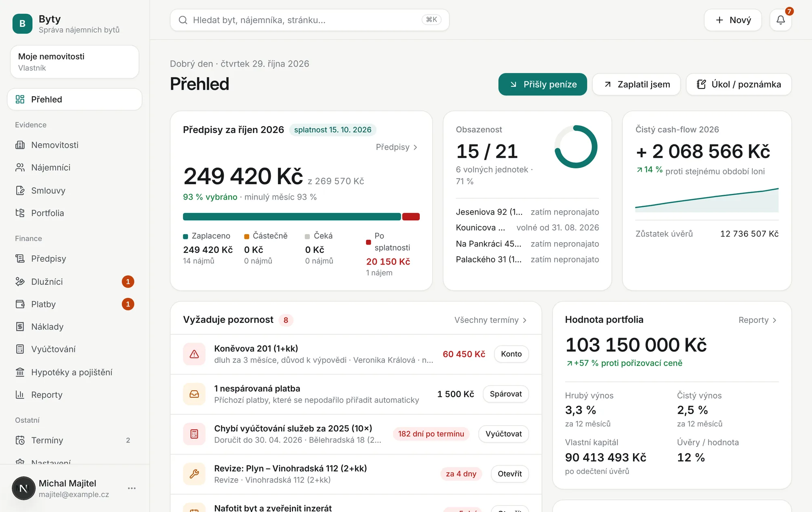The width and height of the screenshot is (812, 512).
Task: Click the Přišly peníze button
Action: point(542,84)
